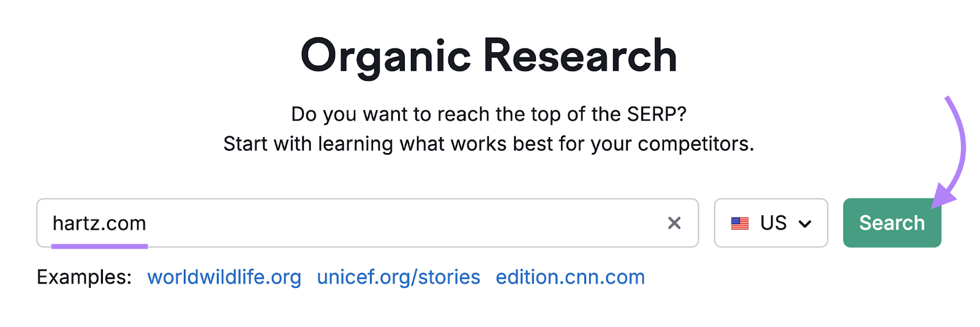Select the unicef.org/stories example
The width and height of the screenshot is (980, 327).
tap(398, 277)
